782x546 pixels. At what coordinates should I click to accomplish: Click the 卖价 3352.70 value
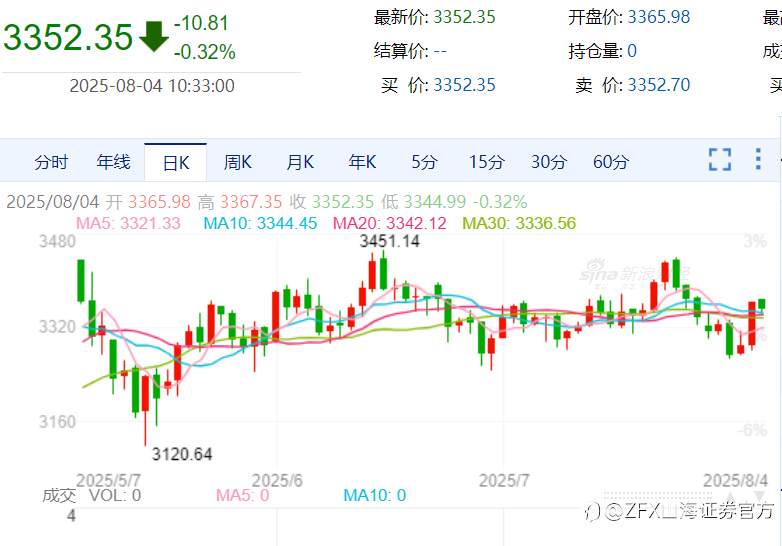click(x=658, y=85)
